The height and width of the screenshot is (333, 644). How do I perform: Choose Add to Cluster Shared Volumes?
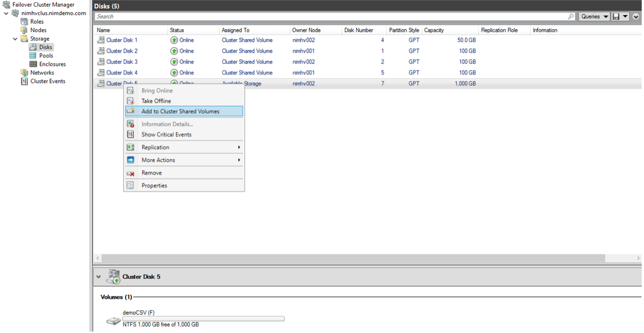click(x=180, y=111)
